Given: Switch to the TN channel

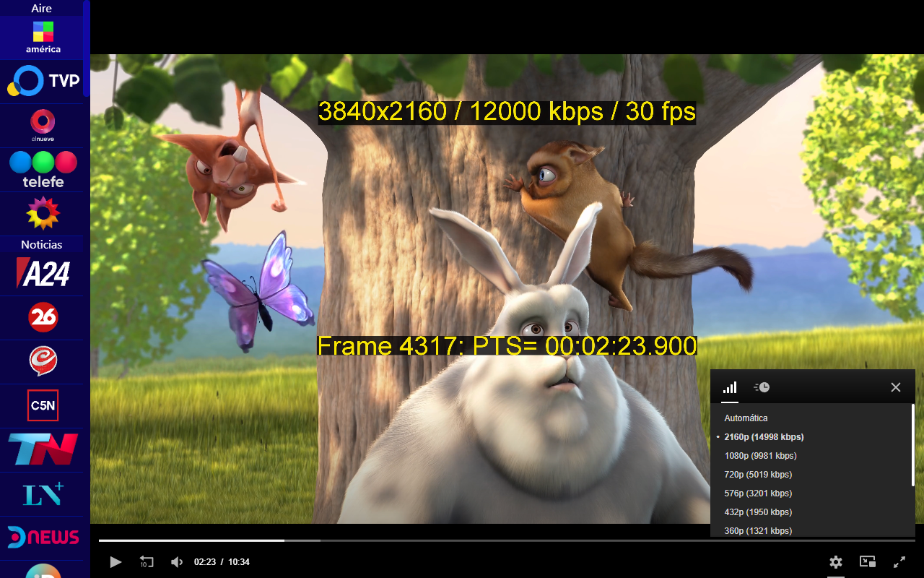Looking at the screenshot, I should [x=43, y=449].
